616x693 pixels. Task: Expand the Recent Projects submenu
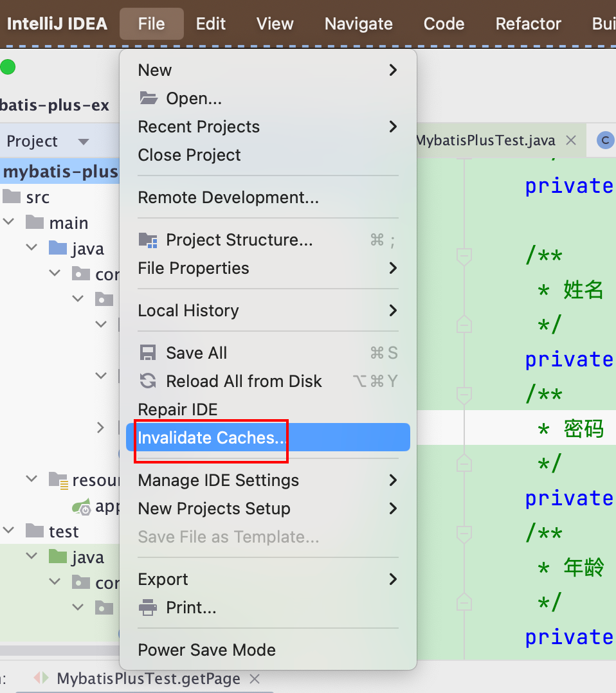click(x=393, y=127)
